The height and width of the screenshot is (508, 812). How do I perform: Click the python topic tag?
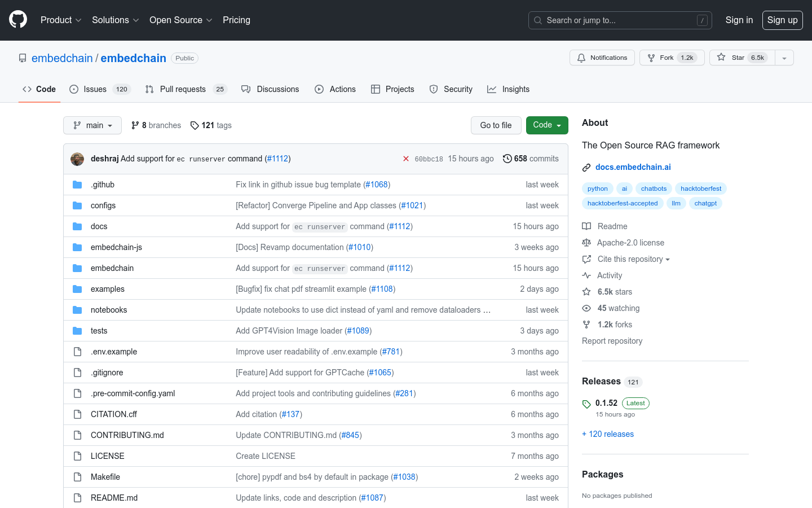(598, 189)
